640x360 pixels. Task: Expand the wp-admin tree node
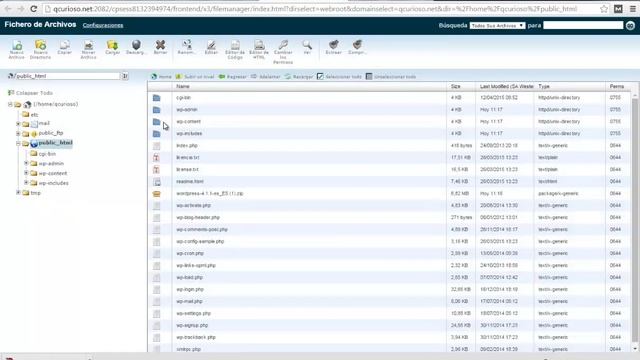(27, 163)
